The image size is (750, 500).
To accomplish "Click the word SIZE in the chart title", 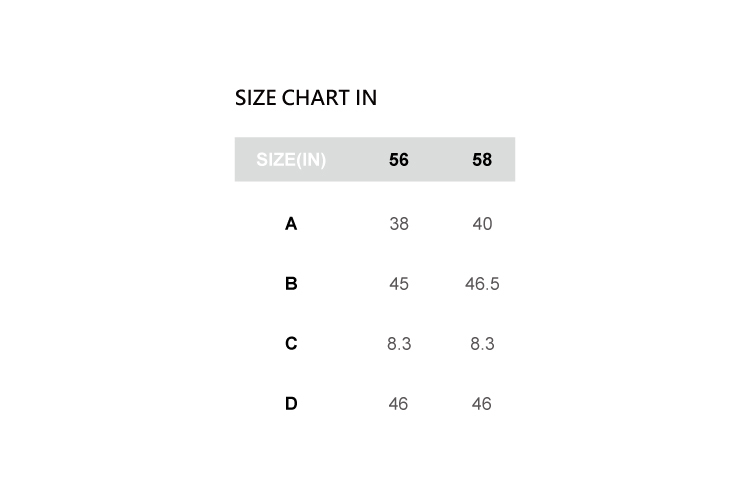I will [256, 98].
